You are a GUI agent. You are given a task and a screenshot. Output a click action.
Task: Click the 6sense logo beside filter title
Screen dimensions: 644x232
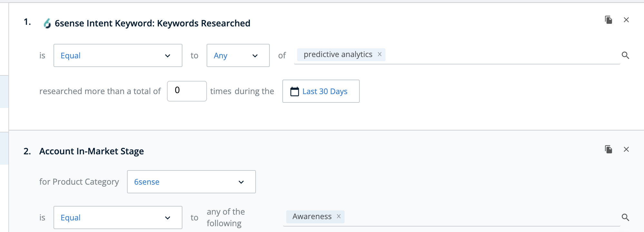[47, 23]
